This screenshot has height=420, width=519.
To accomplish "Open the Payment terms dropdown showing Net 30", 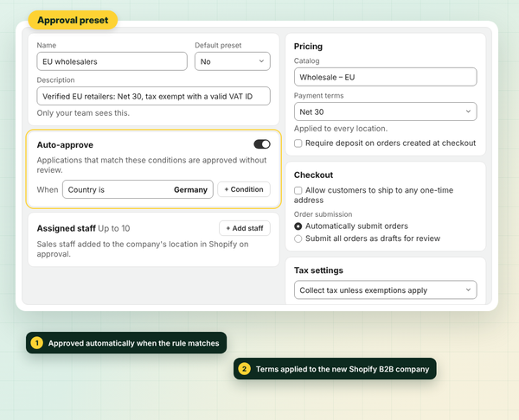I will [x=385, y=111].
